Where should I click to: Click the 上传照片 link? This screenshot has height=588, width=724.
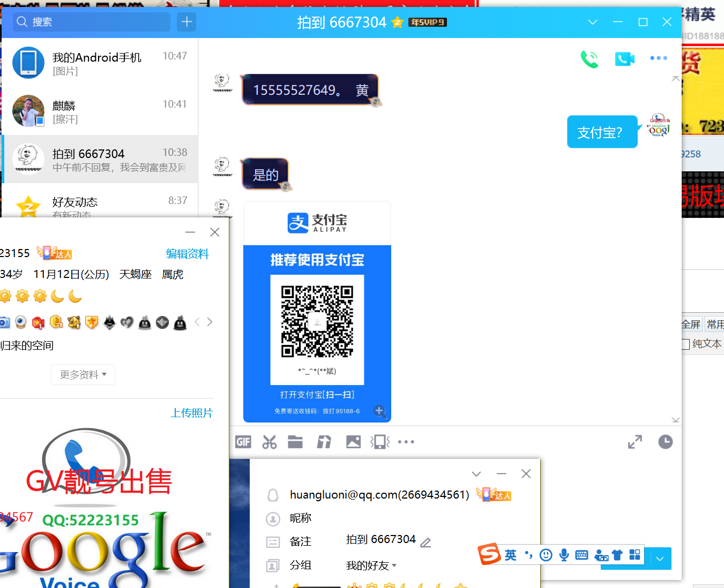point(192,413)
